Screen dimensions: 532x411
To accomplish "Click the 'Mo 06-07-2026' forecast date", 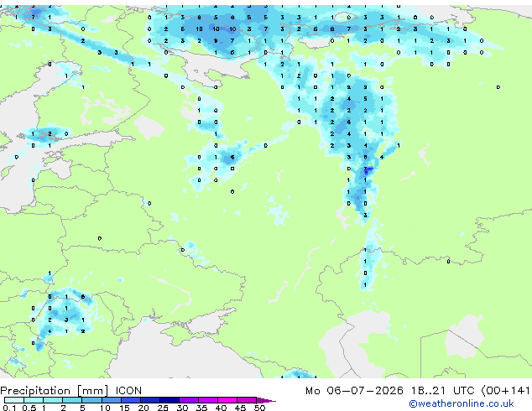I will click(x=354, y=391).
